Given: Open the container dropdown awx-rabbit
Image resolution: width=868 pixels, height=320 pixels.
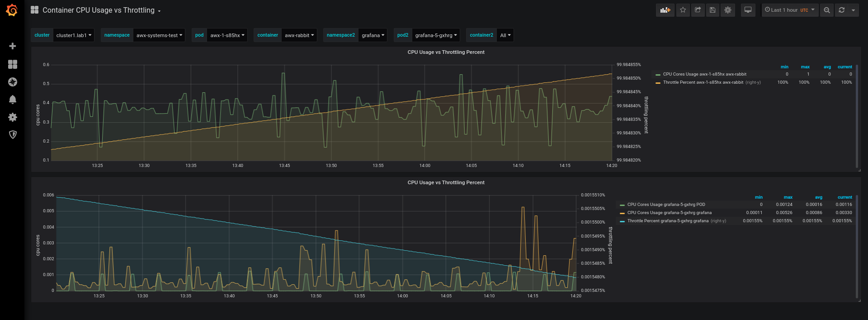Looking at the screenshot, I should (x=299, y=35).
